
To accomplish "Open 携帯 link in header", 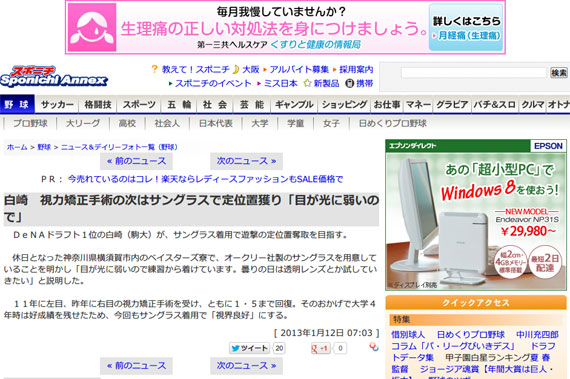I will 365,84.
